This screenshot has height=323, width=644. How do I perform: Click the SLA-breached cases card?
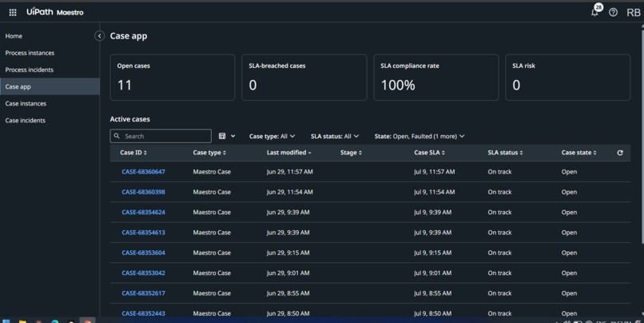304,78
